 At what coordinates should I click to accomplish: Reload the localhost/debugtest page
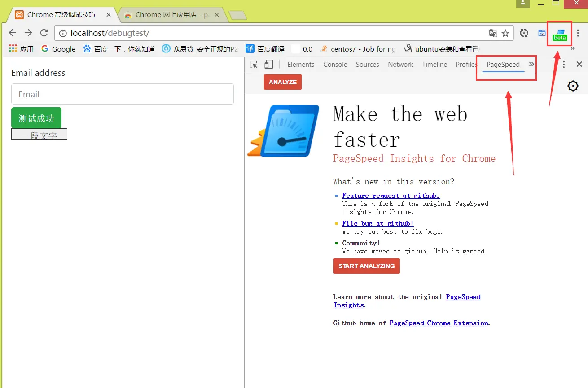pos(44,33)
